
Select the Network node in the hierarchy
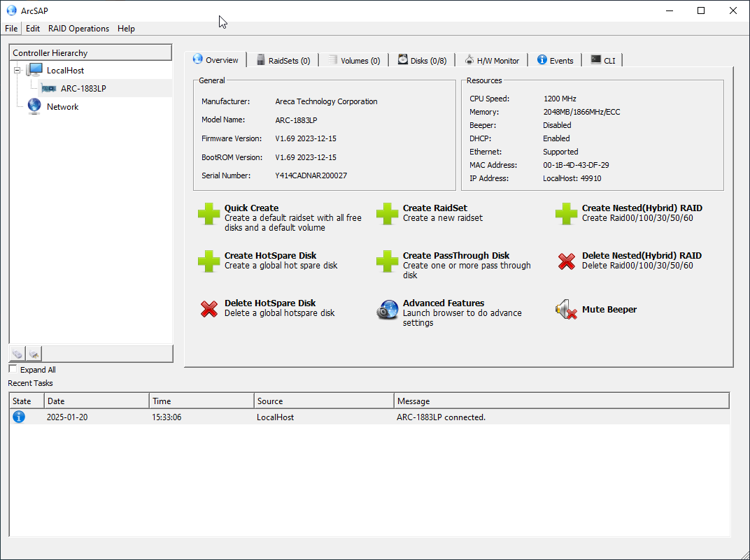coord(62,107)
